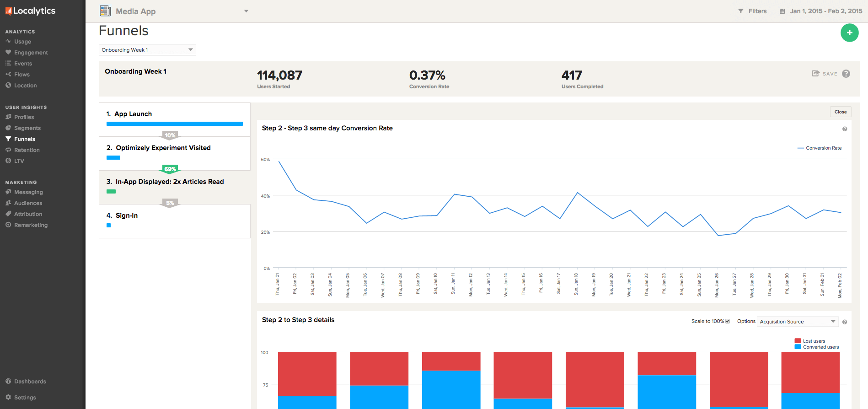Open help icon for conversion rate chart
Screen dimensions: 868x409
845,129
